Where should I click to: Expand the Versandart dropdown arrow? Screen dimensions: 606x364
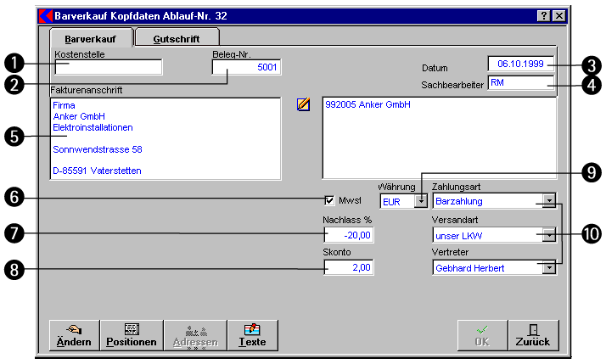(549, 235)
